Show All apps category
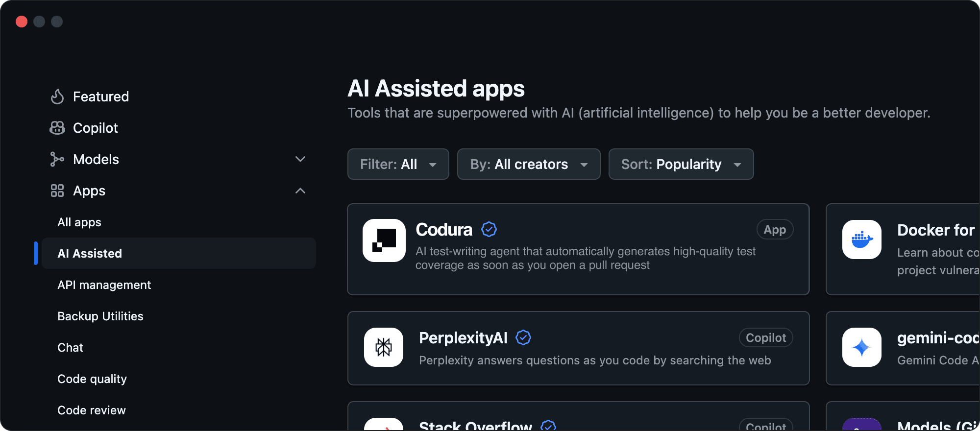The width and height of the screenshot is (980, 431). pos(79,222)
